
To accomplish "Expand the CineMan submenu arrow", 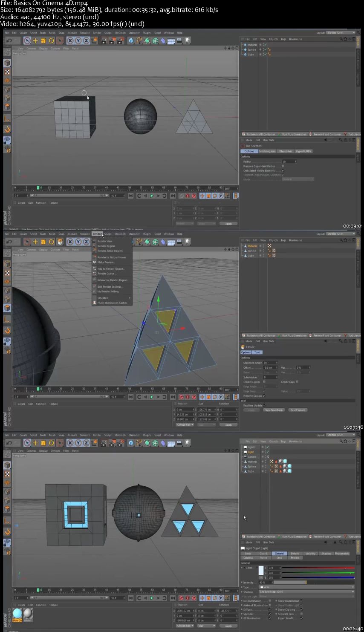I will [x=130, y=298].
